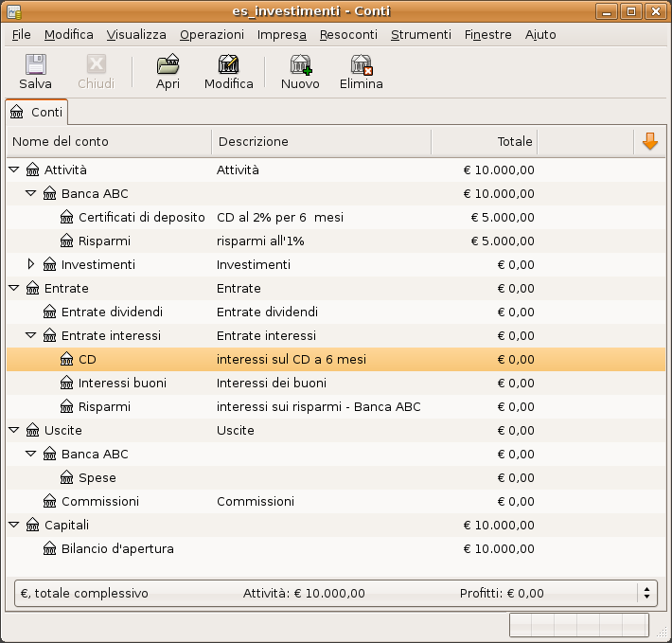Image resolution: width=672 pixels, height=643 pixels.
Task: Switch to the Conti tab
Action: point(37,112)
